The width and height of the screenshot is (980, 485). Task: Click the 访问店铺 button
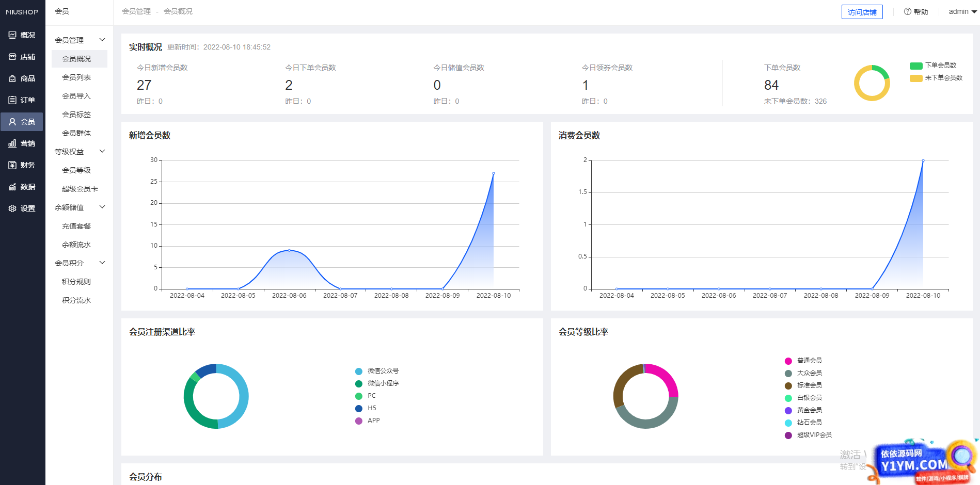[x=862, y=12]
